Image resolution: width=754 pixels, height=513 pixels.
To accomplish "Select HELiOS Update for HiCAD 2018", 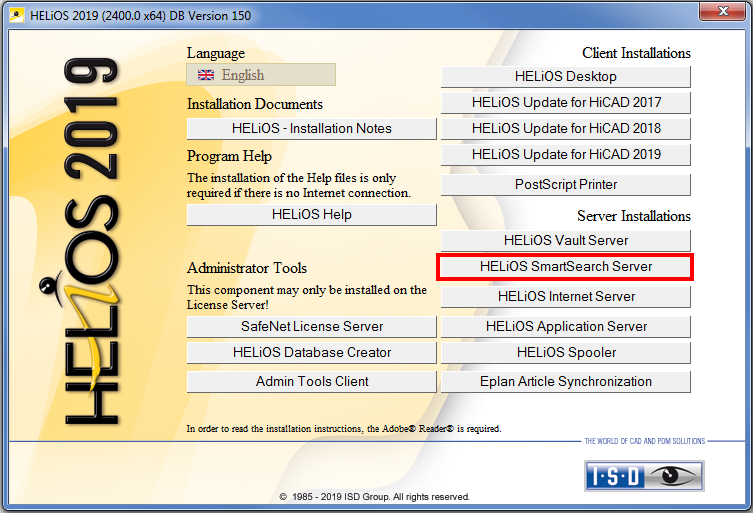I will click(566, 128).
